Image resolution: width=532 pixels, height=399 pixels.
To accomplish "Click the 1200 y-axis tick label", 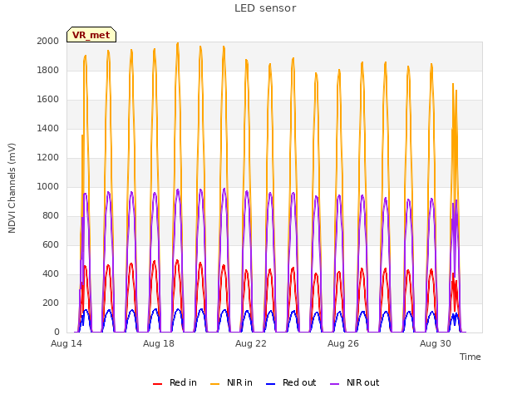I will coord(48,157).
